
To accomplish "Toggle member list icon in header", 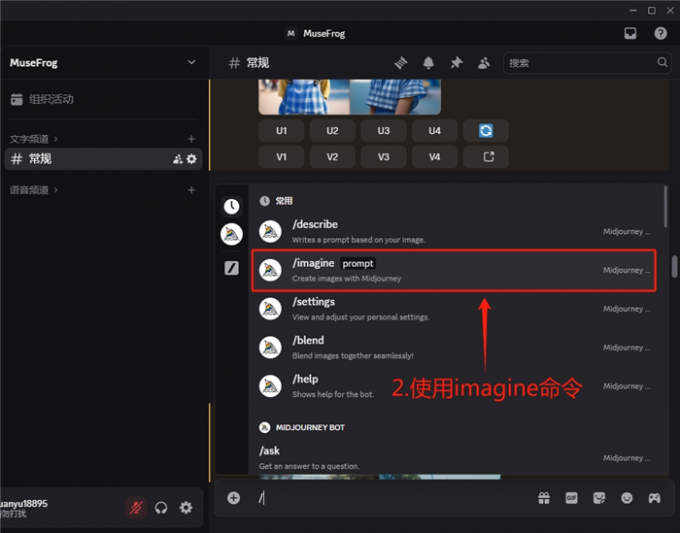I will pyautogui.click(x=484, y=63).
